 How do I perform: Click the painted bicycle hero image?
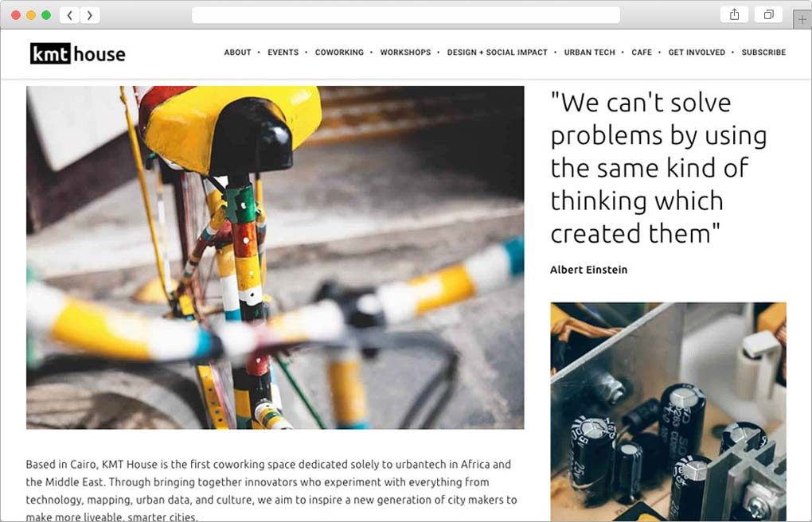(275, 257)
